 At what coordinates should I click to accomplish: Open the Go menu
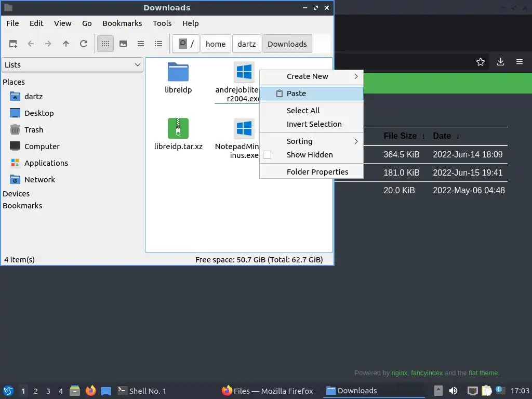click(87, 23)
